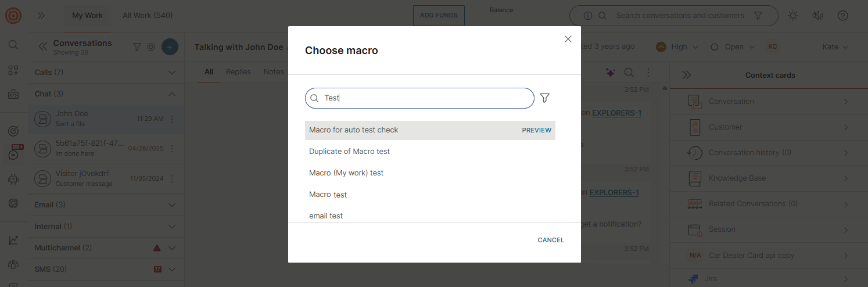
Task: Click the new conversation plus button
Action: 170,47
